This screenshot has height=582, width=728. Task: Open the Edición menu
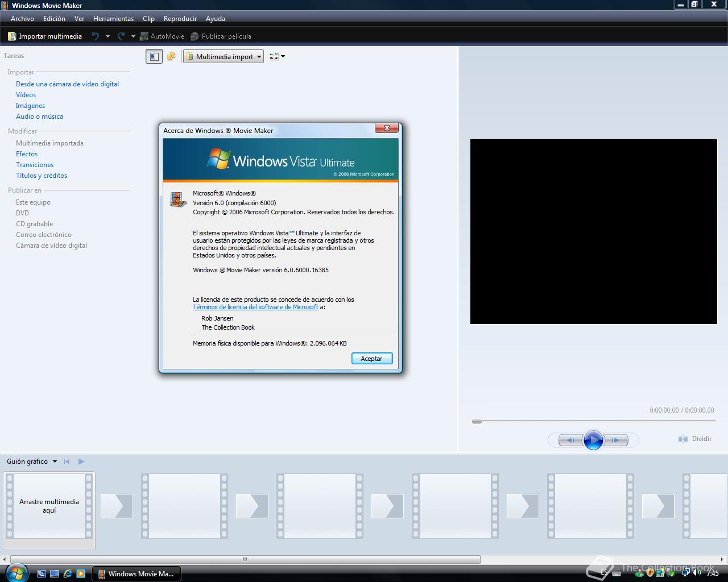click(54, 18)
